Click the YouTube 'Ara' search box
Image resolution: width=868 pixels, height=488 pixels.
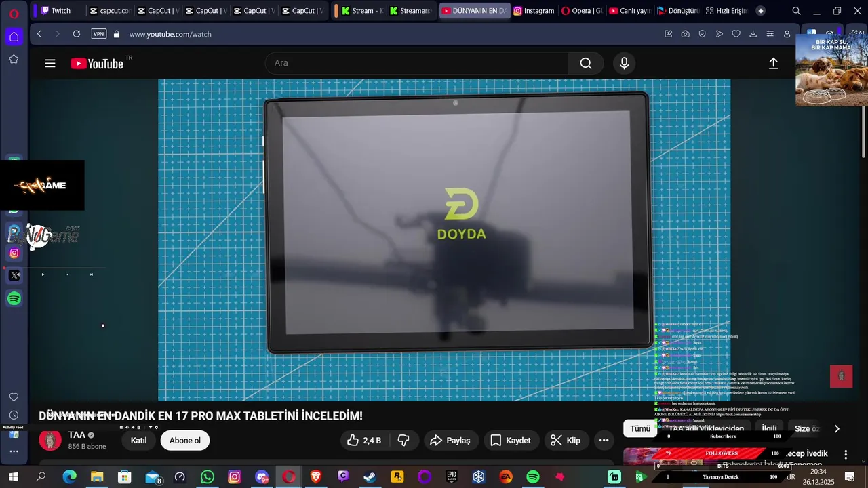(416, 63)
